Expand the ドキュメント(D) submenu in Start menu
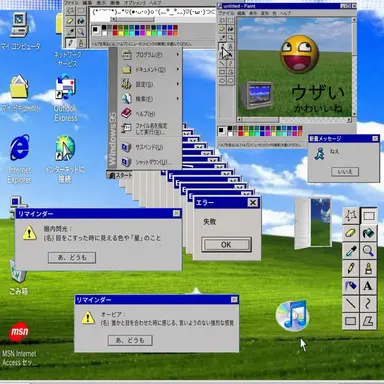The height and width of the screenshot is (384, 384). 150,69
